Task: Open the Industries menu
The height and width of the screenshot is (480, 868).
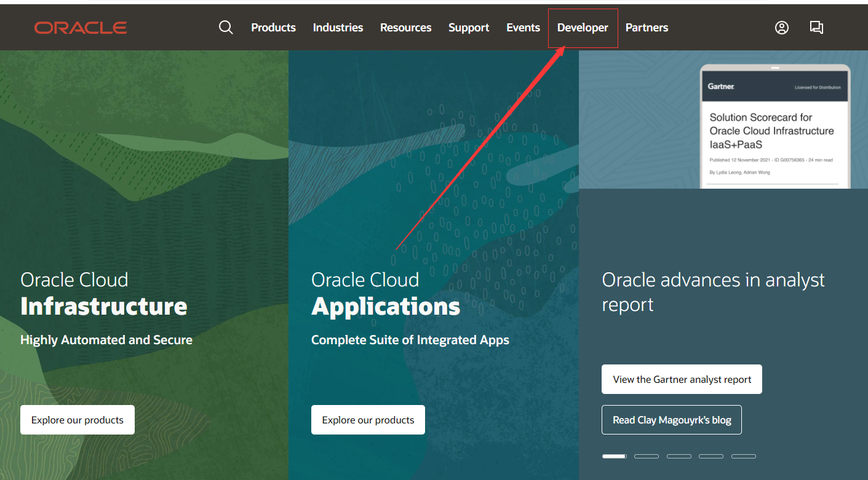Action: click(x=338, y=28)
